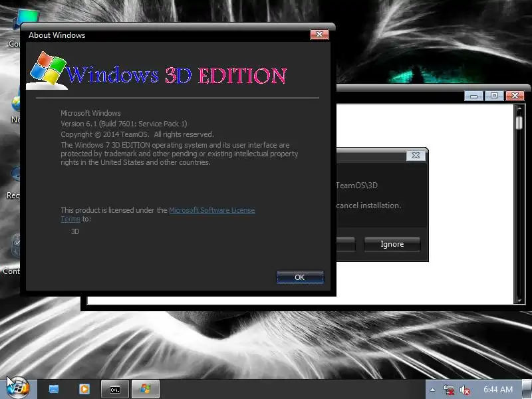Switch to Command Prompt taskbar window
The image size is (532, 399).
(x=115, y=389)
